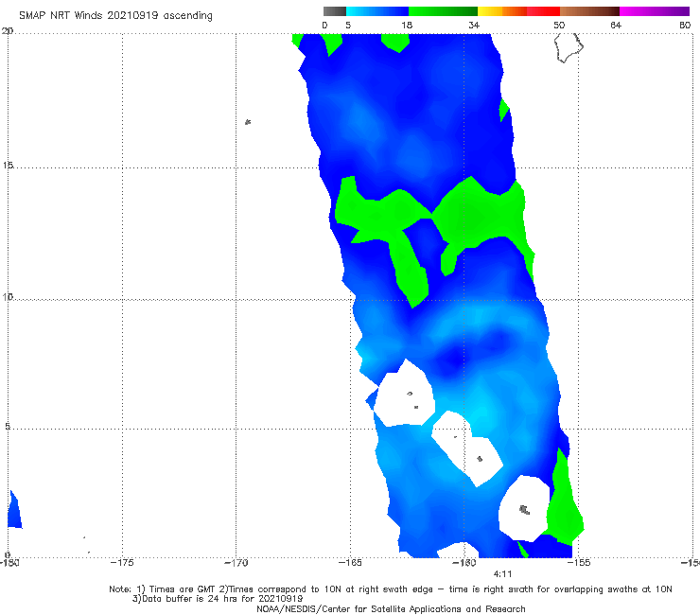Viewport: 700px width, 615px height.
Task: Click the longitude label '-160'
Action: pos(464,563)
